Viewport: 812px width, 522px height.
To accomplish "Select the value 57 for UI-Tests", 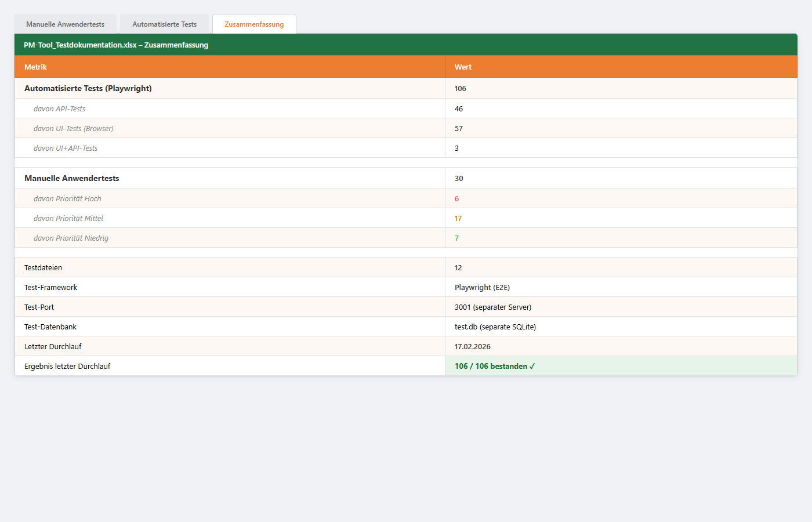I will pos(459,128).
